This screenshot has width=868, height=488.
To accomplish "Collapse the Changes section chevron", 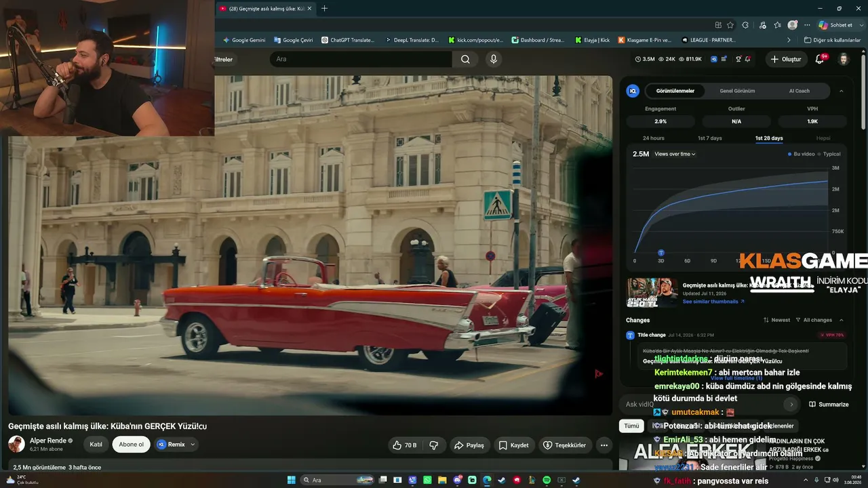I will click(842, 320).
